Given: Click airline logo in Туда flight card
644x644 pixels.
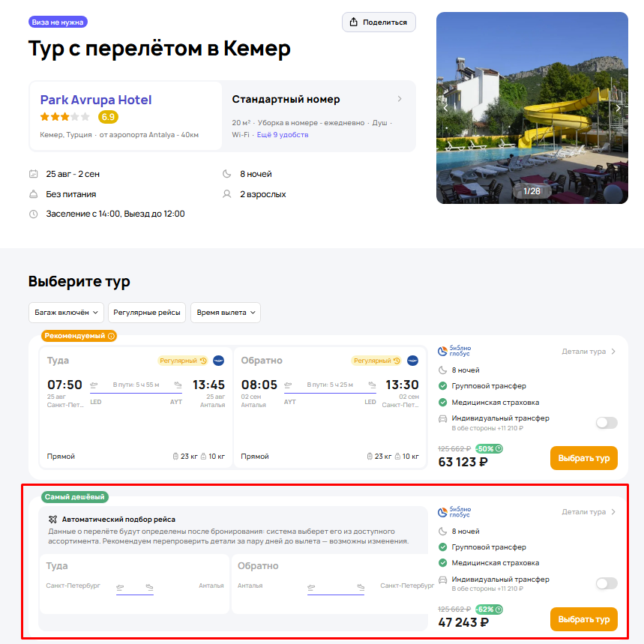Looking at the screenshot, I should pyautogui.click(x=218, y=361).
